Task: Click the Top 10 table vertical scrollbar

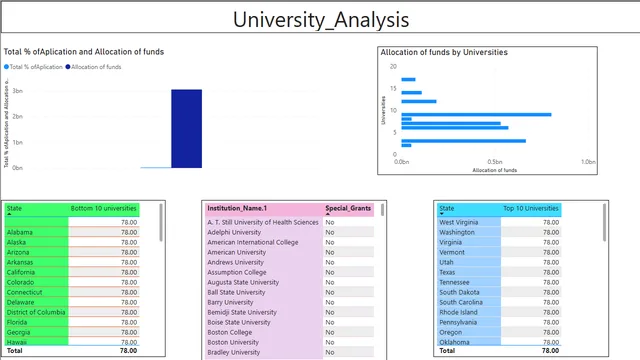Action: 604,223
